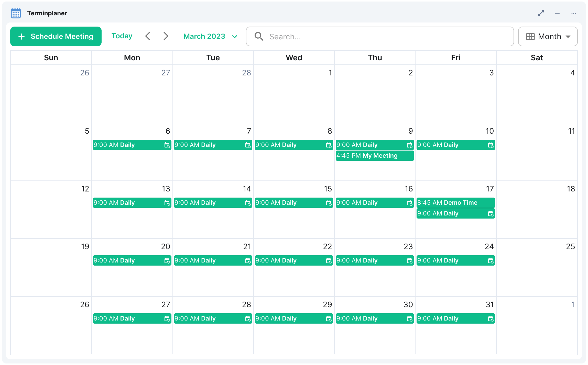Click recurring icon on March 31 Daily event
588x365 pixels.
click(491, 319)
